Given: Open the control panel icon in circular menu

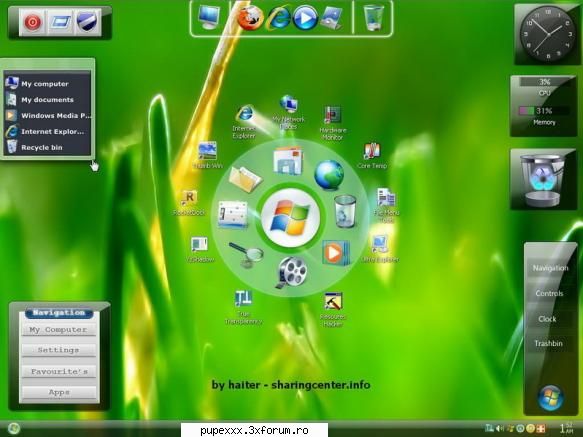Looking at the screenshot, I should point(233,214).
